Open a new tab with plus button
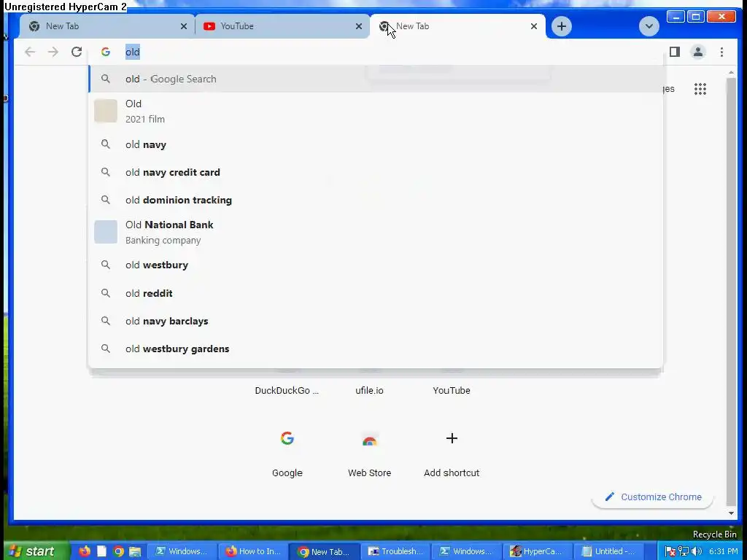The height and width of the screenshot is (560, 747). point(562,26)
